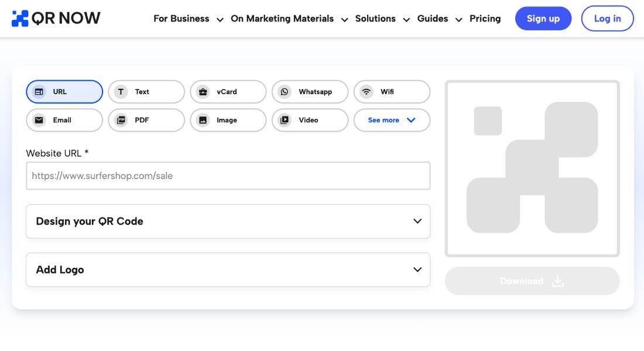The height and width of the screenshot is (351, 644).
Task: Click the Sign up button
Action: click(x=543, y=19)
